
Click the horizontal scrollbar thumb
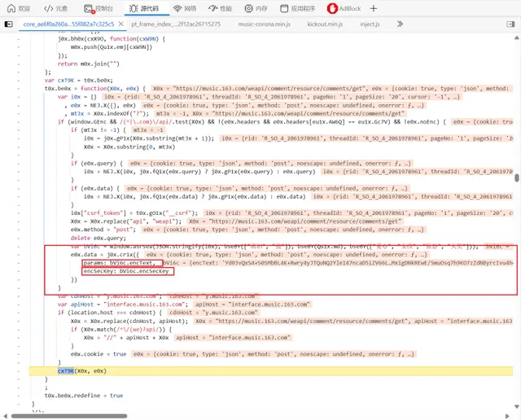pyautogui.click(x=69, y=416)
